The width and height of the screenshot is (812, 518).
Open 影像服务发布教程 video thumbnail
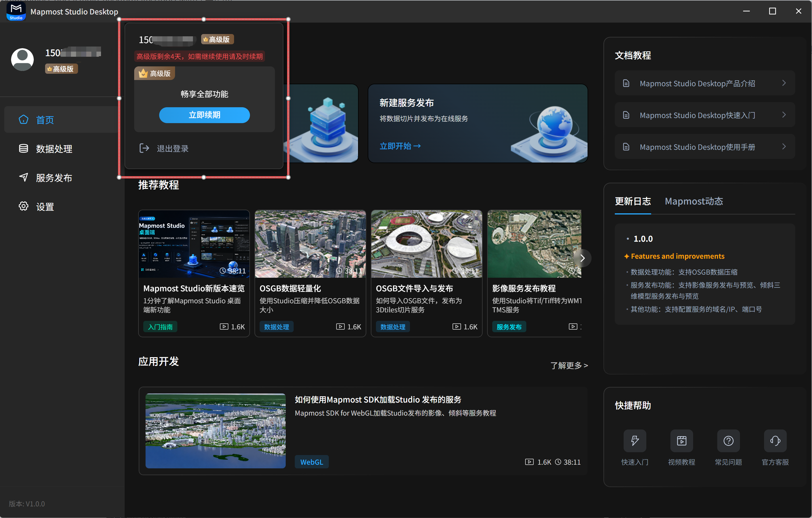(x=535, y=244)
